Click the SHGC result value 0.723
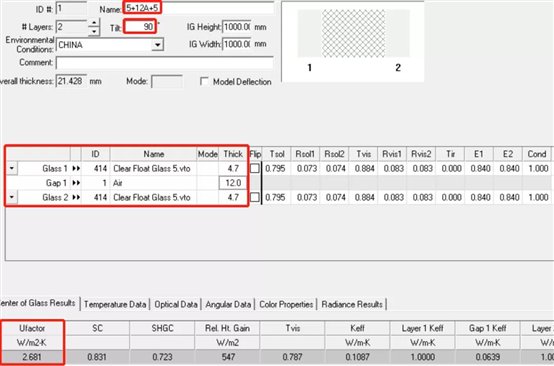Screen dimensions: 554x366 point(162,357)
